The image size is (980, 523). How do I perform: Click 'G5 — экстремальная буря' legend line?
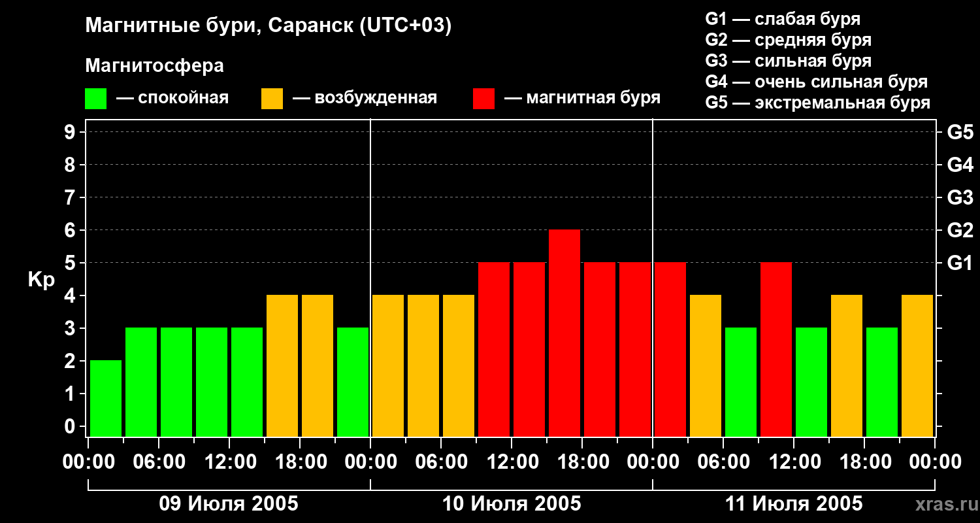tap(818, 103)
